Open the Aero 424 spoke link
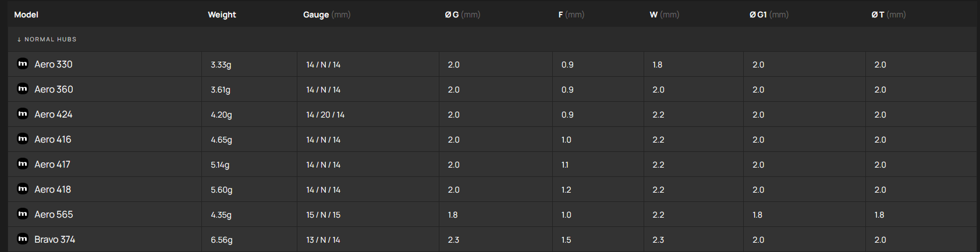 [x=54, y=115]
